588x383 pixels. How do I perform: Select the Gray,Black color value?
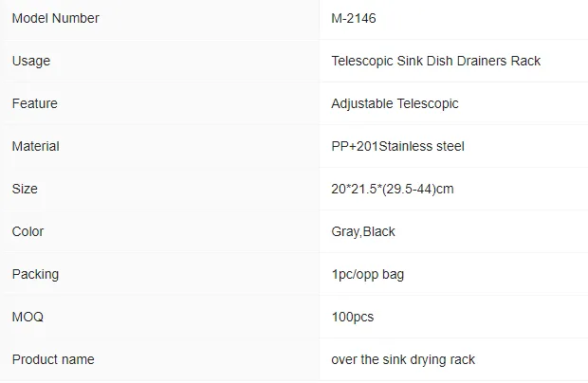click(x=363, y=232)
